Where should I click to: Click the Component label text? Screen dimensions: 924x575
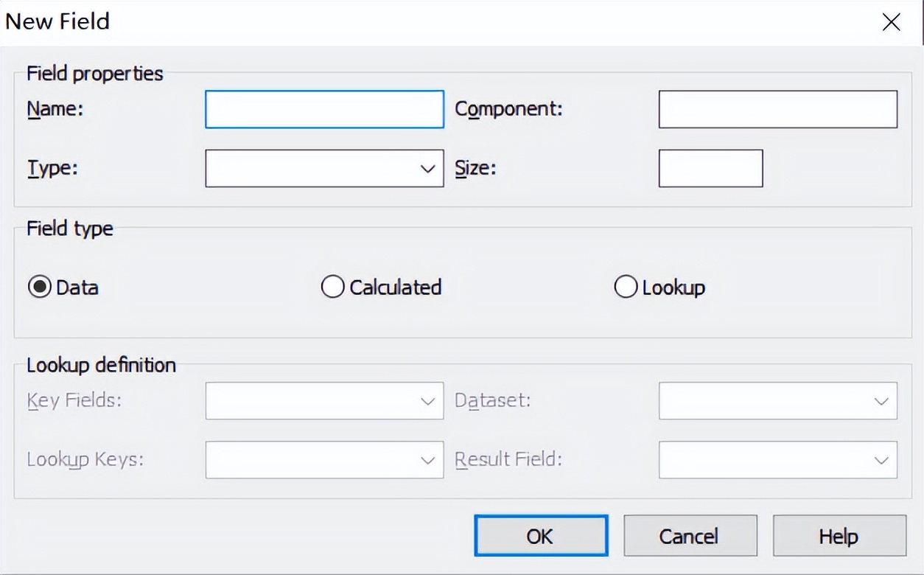(x=508, y=109)
